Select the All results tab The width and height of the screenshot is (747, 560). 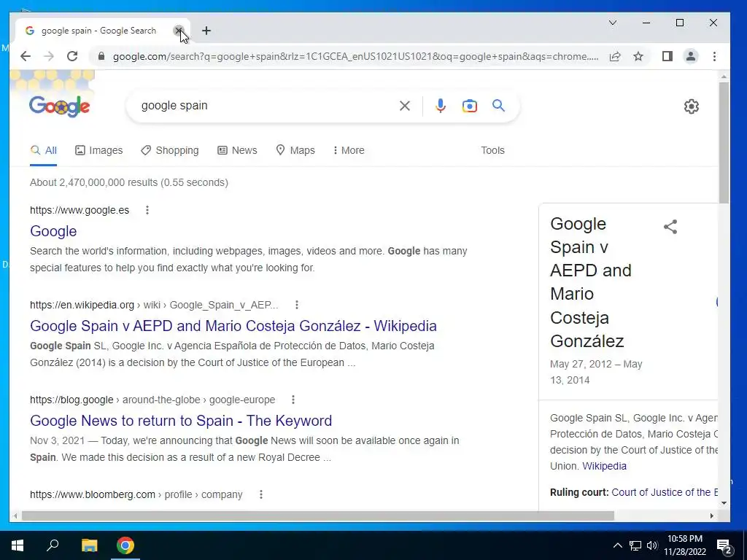tap(43, 150)
